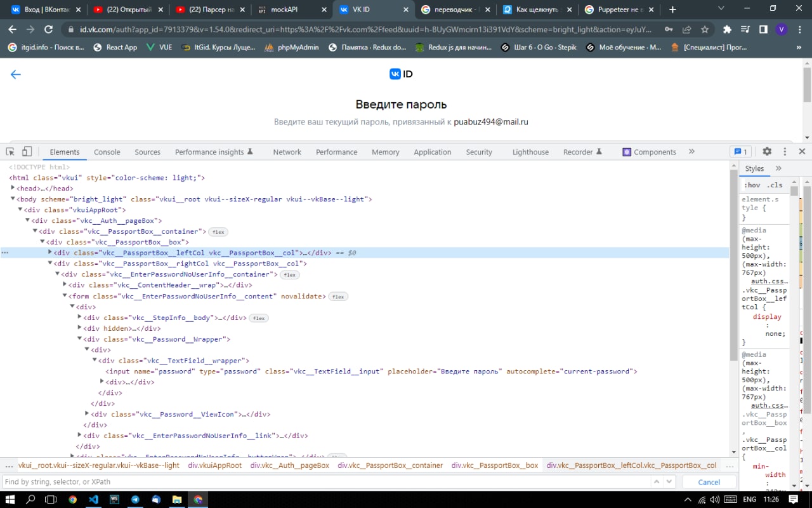Collapse the vkc__PassportBox__rightCol div
This screenshot has width=812, height=508.
(50, 263)
